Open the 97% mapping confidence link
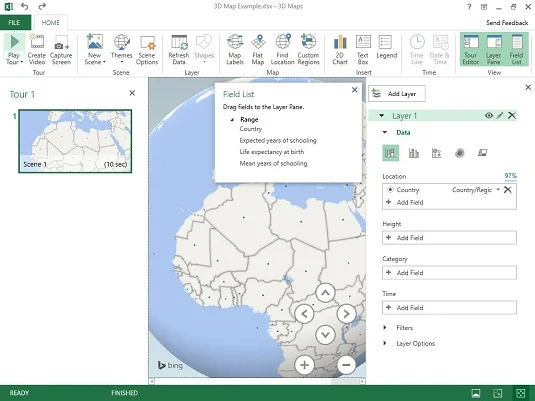This screenshot has width=535, height=401. pos(510,176)
